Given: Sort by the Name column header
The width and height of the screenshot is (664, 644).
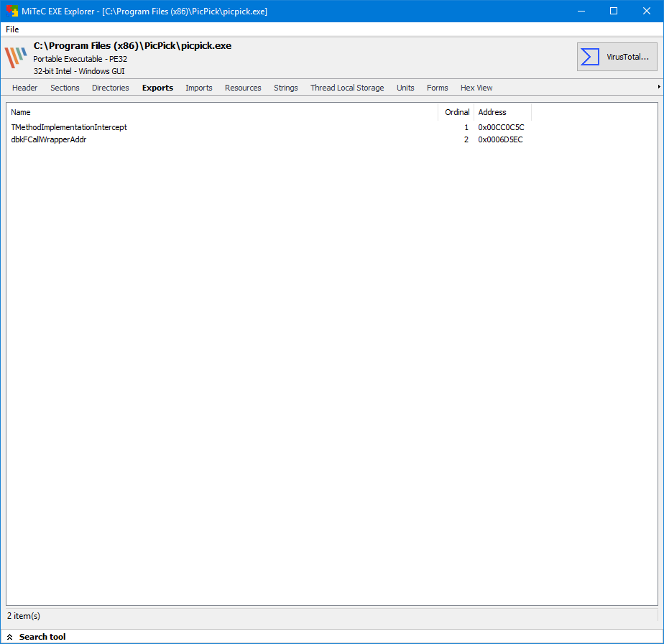Looking at the screenshot, I should 222,112.
